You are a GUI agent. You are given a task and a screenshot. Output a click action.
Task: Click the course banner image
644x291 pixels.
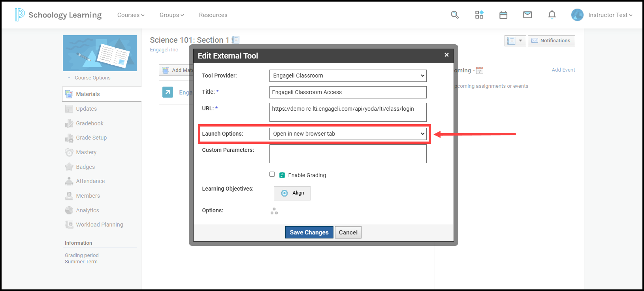click(100, 53)
